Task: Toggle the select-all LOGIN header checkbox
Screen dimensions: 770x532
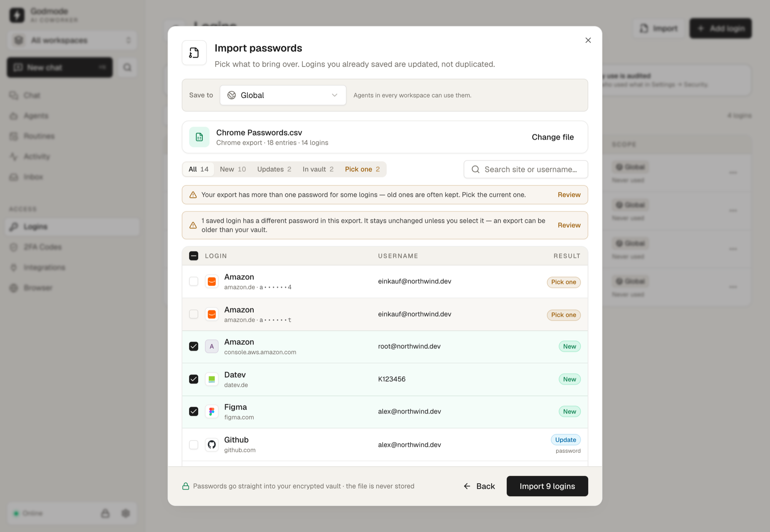Action: coord(194,256)
